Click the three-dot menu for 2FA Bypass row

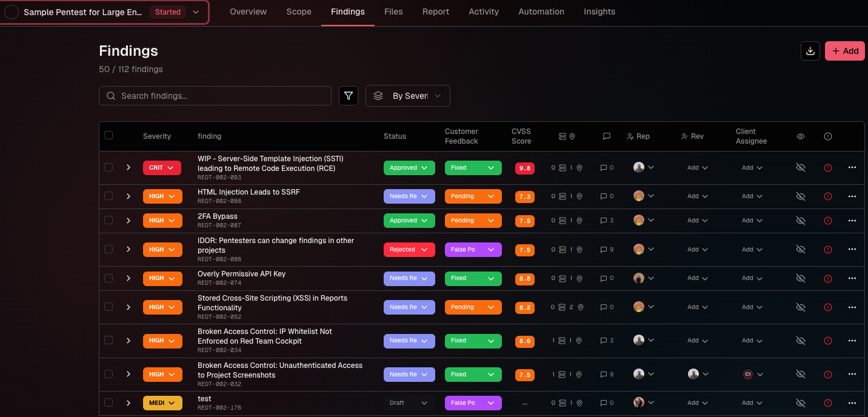pyautogui.click(x=852, y=221)
